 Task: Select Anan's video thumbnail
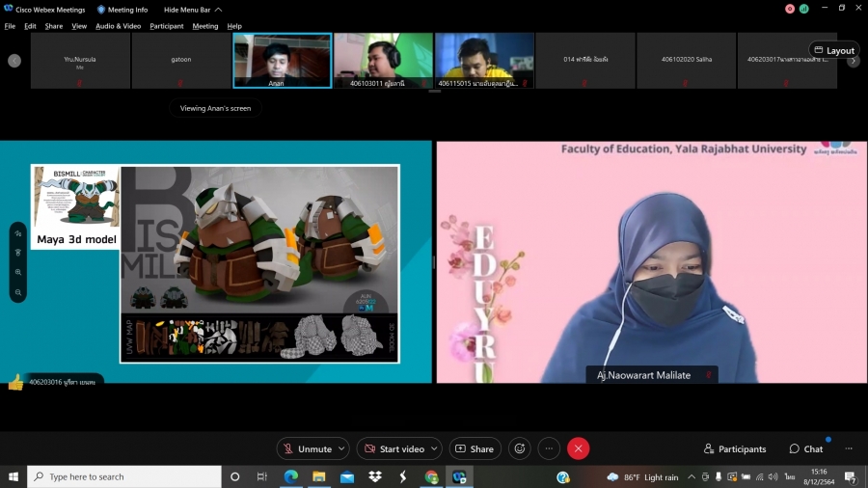click(x=282, y=60)
